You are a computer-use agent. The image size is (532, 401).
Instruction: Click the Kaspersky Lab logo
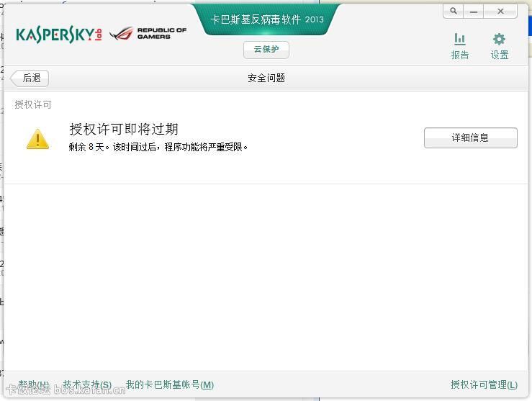[59, 35]
